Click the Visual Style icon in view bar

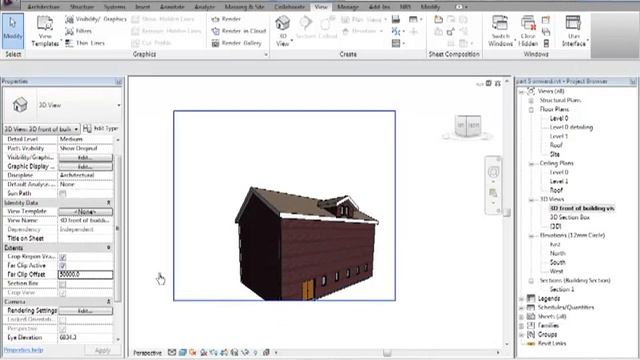coord(182,352)
